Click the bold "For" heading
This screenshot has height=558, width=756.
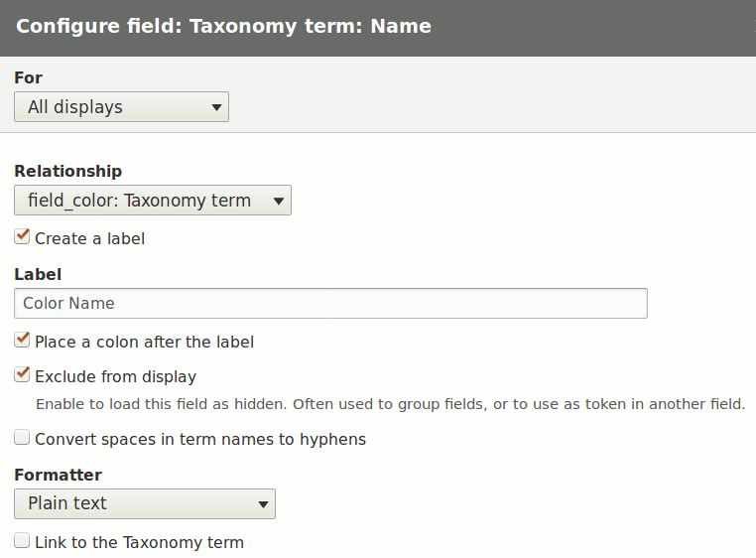tap(28, 77)
